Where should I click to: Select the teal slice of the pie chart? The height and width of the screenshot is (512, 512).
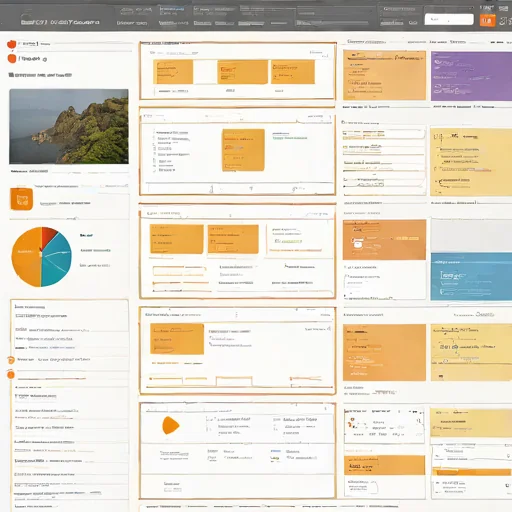point(58,260)
